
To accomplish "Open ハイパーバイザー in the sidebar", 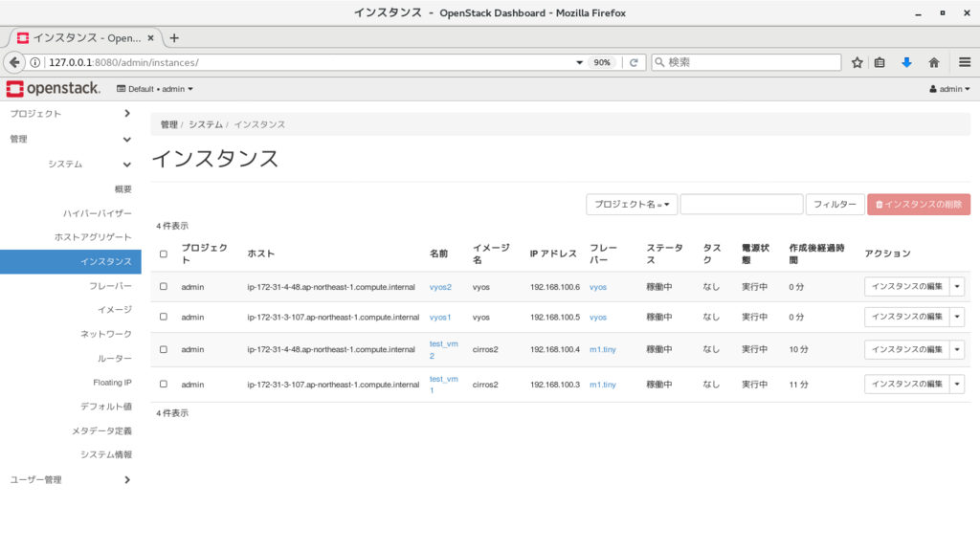I will [x=97, y=213].
